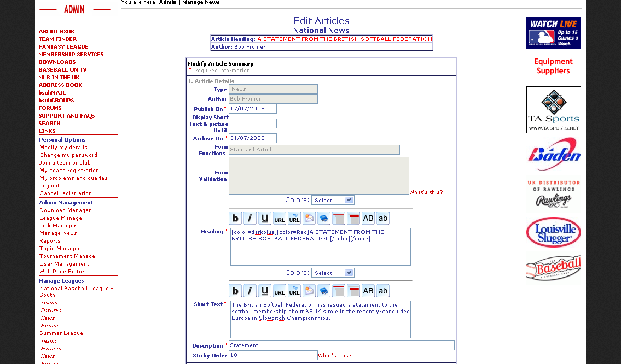Screen dimensions: 621x364
Task: Click the URL with arrows icon above Short Text
Action: 294,291
